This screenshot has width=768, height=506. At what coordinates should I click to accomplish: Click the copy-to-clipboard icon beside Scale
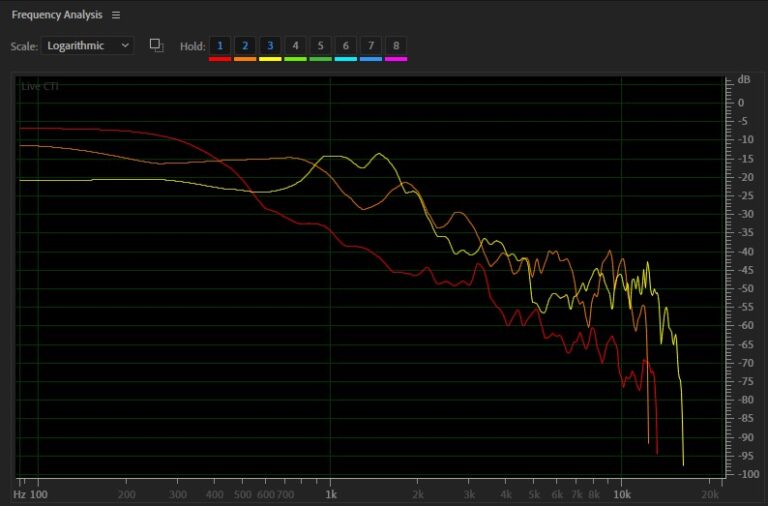[x=156, y=46]
